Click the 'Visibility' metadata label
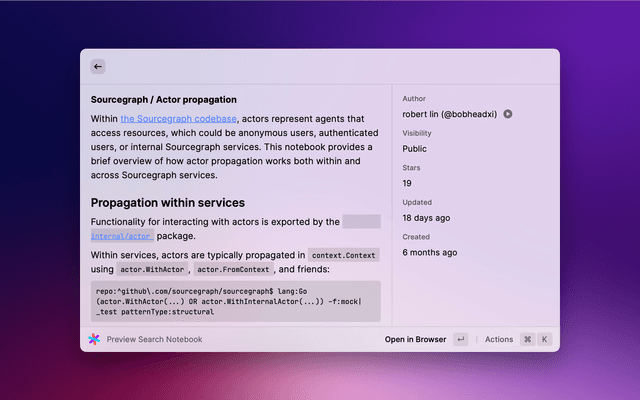 click(x=417, y=133)
